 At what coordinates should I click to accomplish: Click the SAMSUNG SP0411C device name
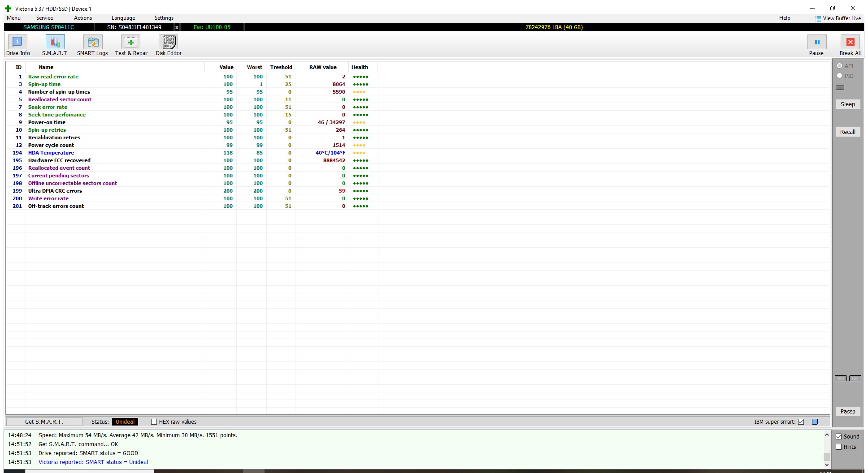click(x=49, y=27)
